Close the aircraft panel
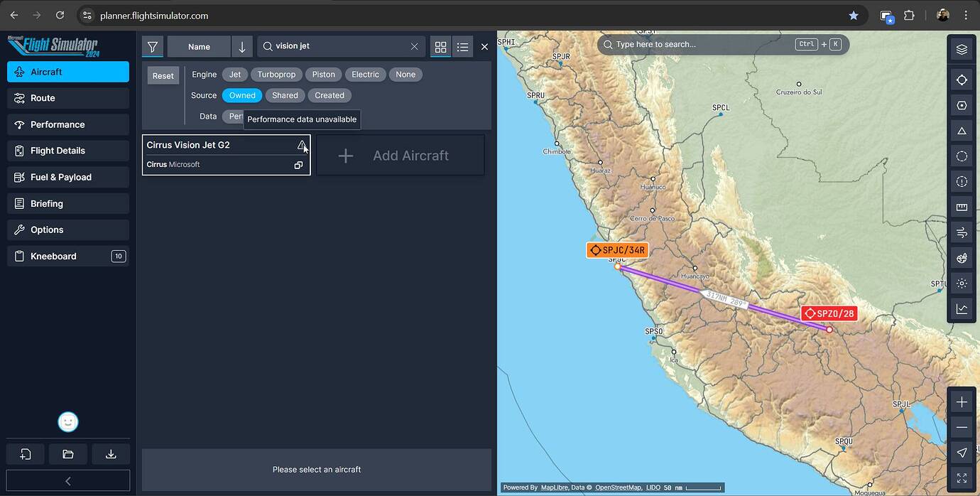 pyautogui.click(x=484, y=47)
